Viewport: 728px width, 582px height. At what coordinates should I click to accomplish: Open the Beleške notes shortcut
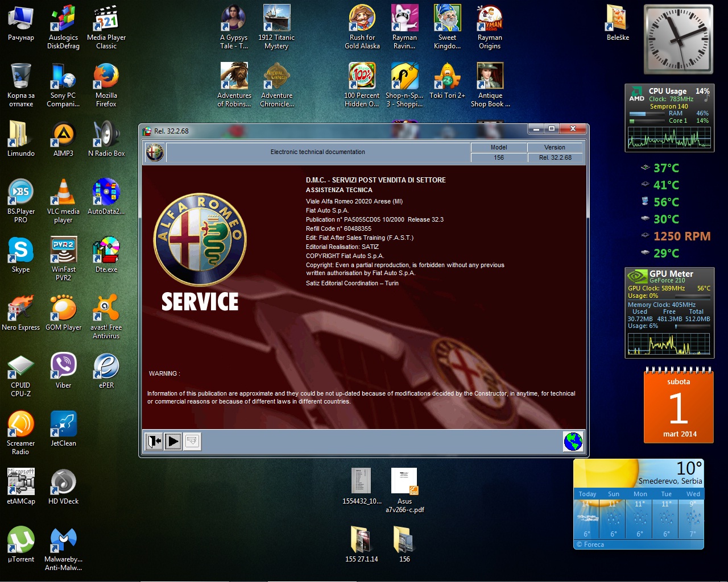click(x=618, y=24)
